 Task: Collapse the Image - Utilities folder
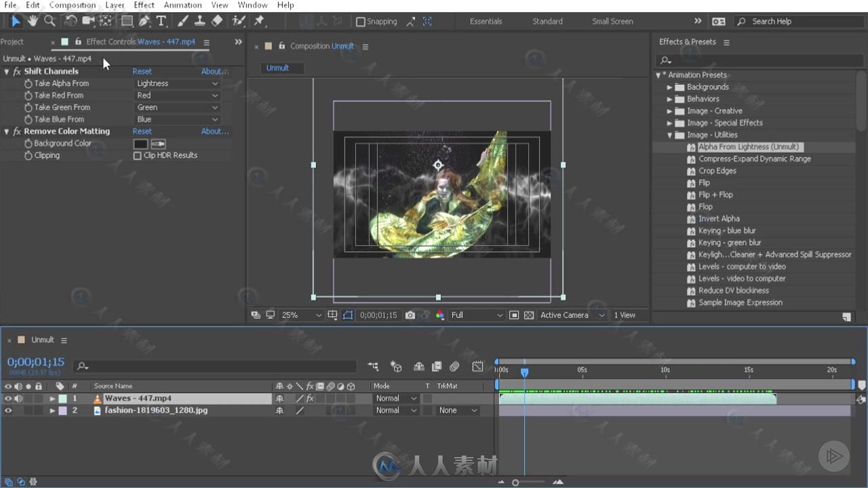669,135
